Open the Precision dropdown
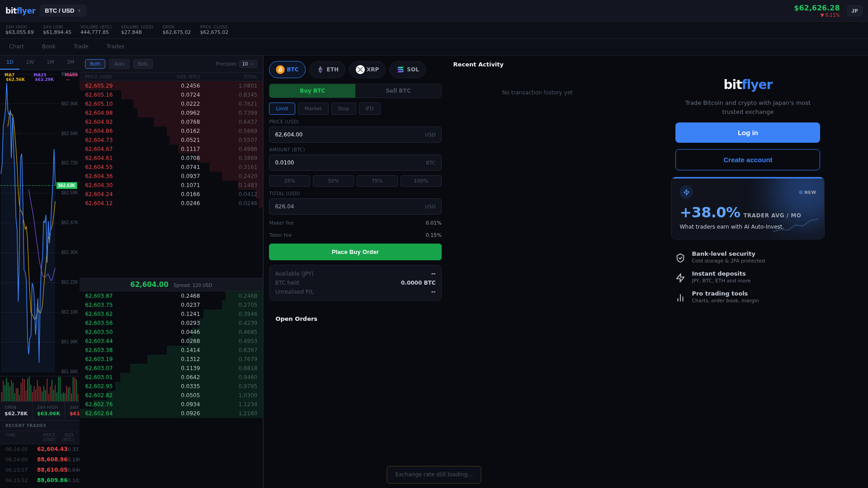Viewport: 868px width, 488px height. [248, 64]
